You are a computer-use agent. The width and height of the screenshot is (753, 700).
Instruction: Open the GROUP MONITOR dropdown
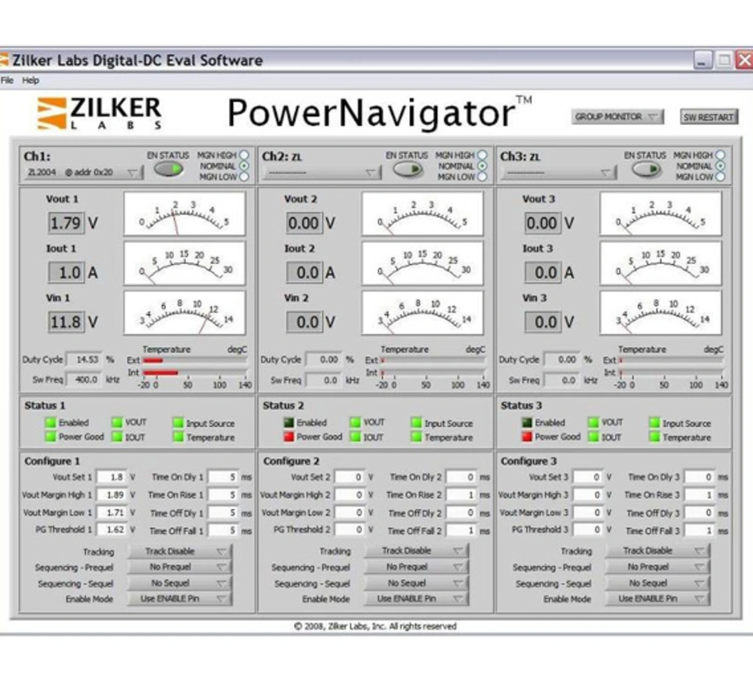tap(617, 116)
